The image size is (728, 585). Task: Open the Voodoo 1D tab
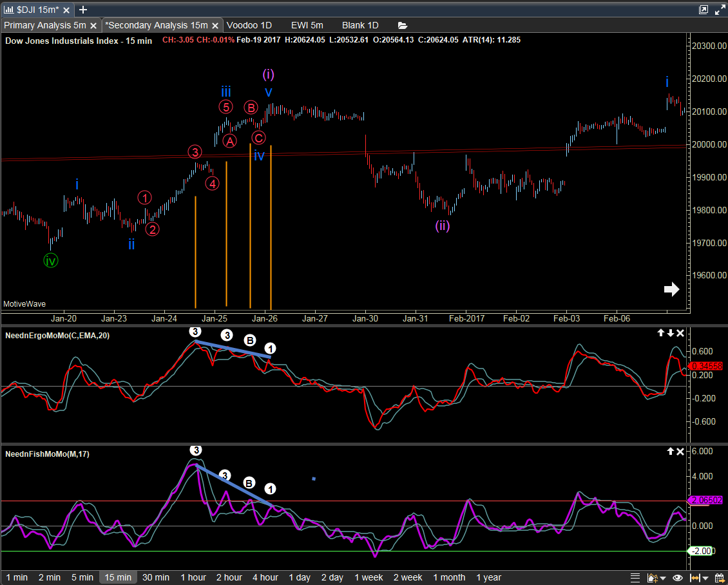(x=249, y=26)
